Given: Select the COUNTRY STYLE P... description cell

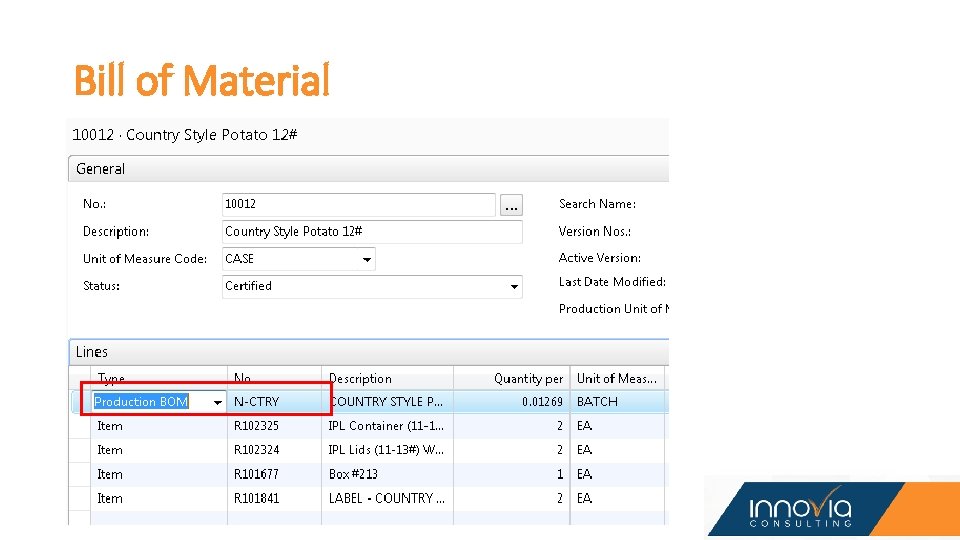Looking at the screenshot, I should point(388,402).
